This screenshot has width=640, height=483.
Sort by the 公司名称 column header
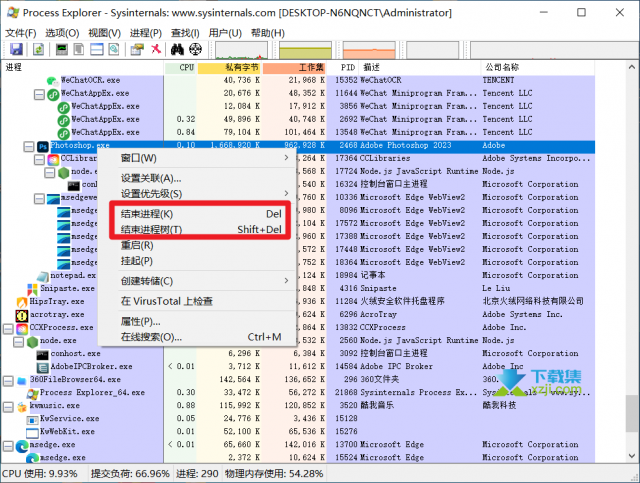tap(538, 67)
